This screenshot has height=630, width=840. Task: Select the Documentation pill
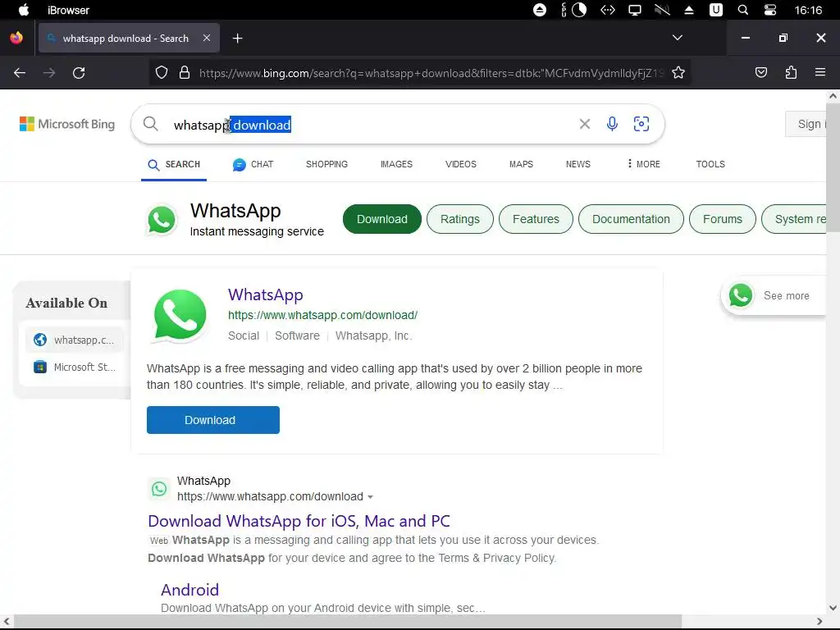coord(631,219)
